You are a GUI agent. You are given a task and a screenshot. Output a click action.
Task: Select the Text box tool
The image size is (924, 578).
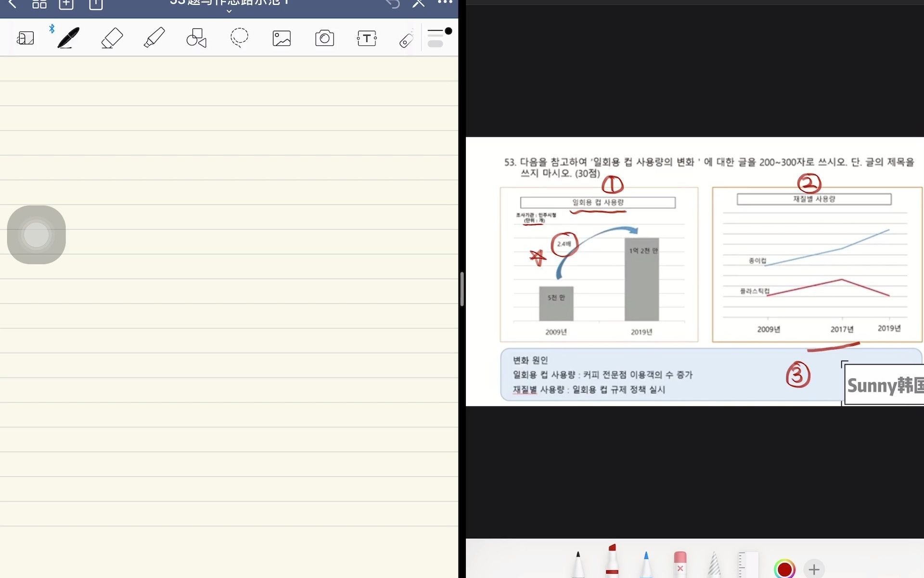coord(367,38)
